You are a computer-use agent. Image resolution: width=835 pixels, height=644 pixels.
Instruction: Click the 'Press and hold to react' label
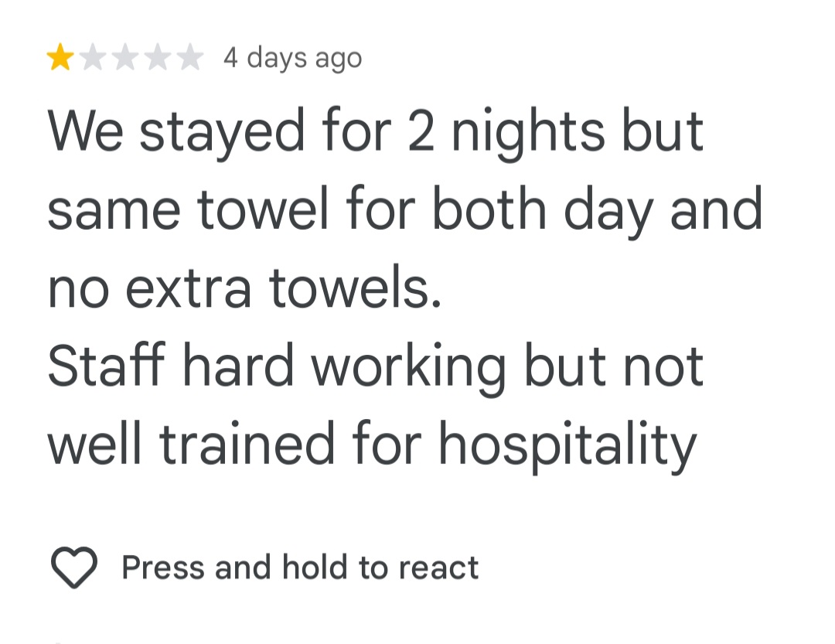coord(300,567)
